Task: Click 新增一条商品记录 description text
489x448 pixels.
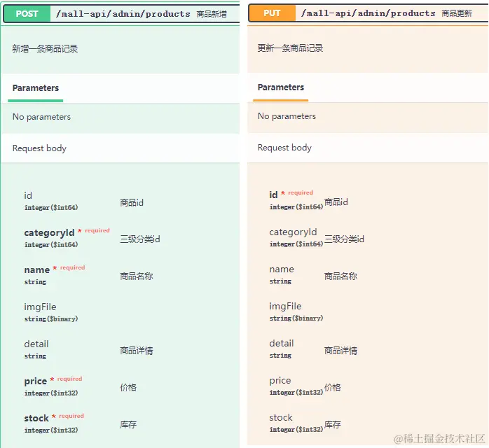Action: pyautogui.click(x=45, y=49)
